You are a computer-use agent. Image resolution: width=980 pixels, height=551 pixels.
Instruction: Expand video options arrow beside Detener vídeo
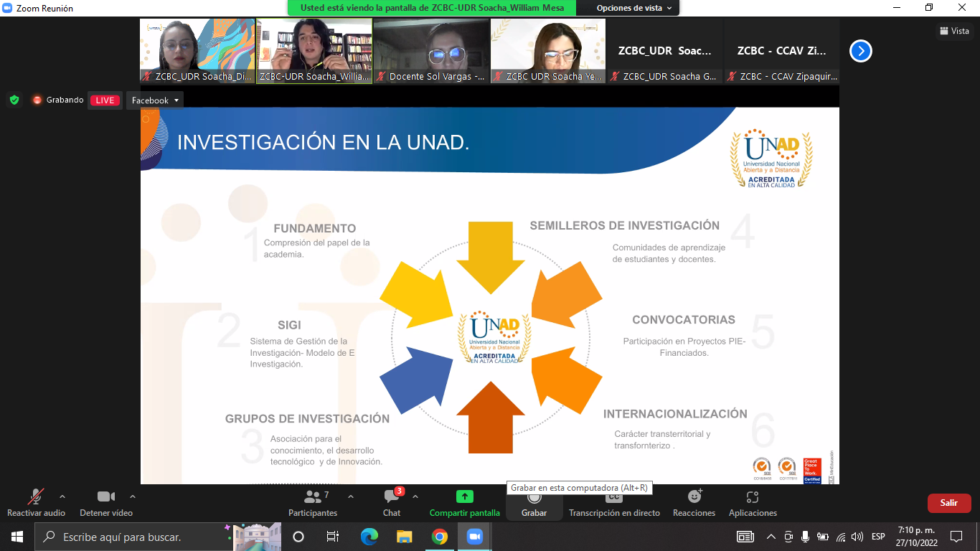pos(132,496)
